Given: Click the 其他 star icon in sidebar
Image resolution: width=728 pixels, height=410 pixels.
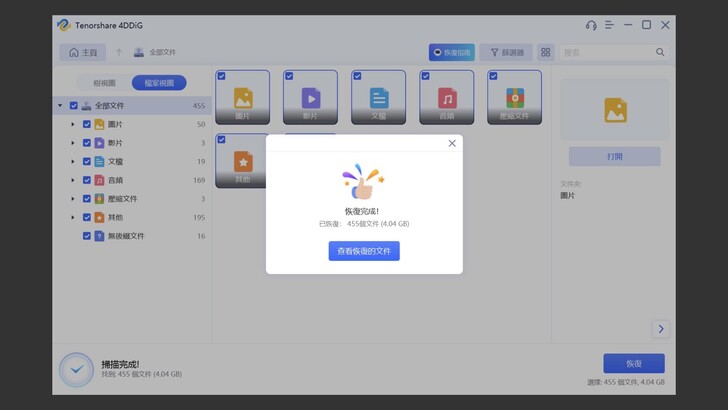Looking at the screenshot, I should point(99,217).
